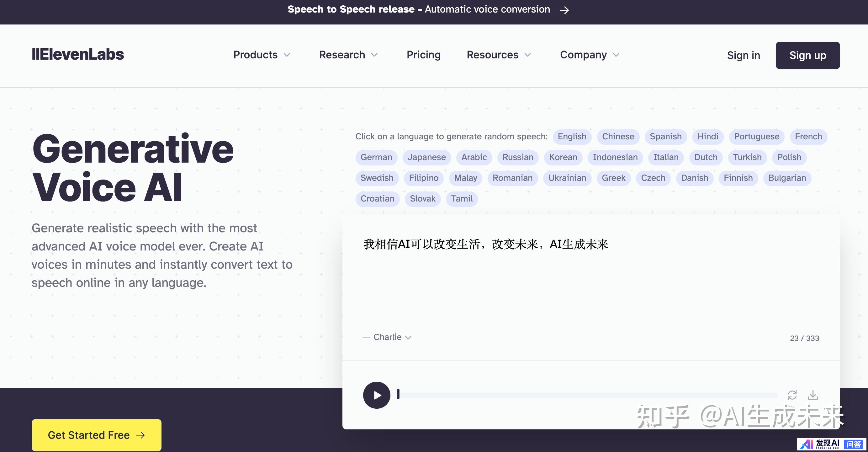
Task: Click the Sign up button
Action: click(x=808, y=55)
